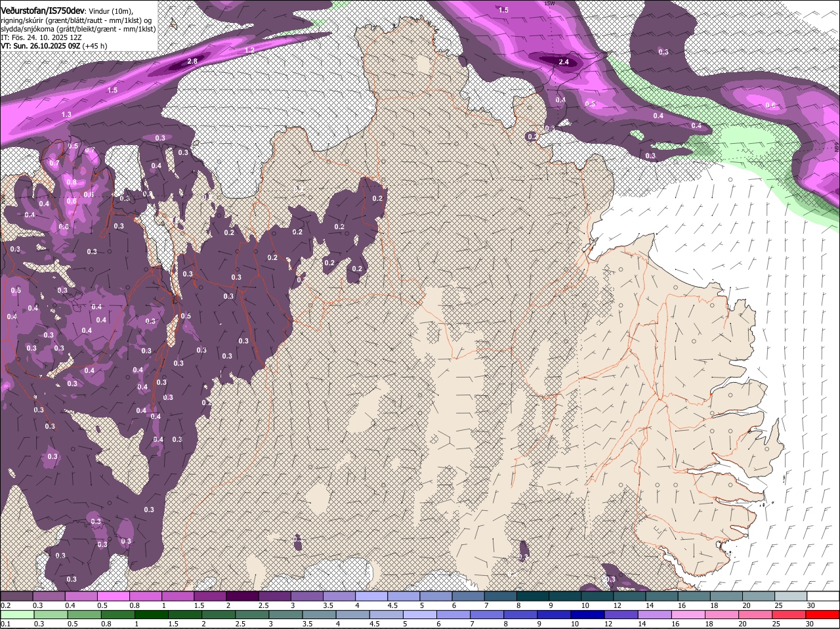This screenshot has height=629, width=840.
Task: Click the top-row legend swatch starting at 4.5
Action: (404, 596)
